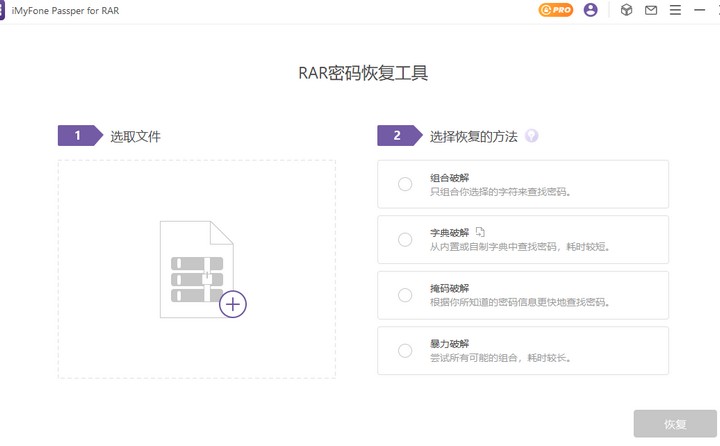Minimize the Passper for RAR window
The width and height of the screenshot is (720, 446).
[699, 10]
